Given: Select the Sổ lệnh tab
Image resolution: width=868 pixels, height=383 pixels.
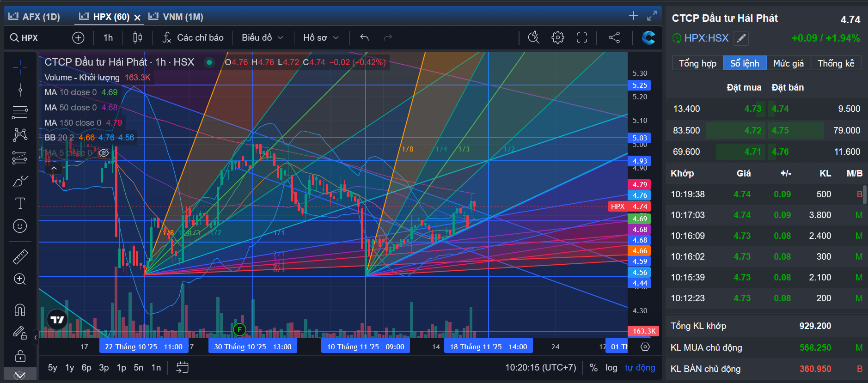Looking at the screenshot, I should pyautogui.click(x=745, y=63).
